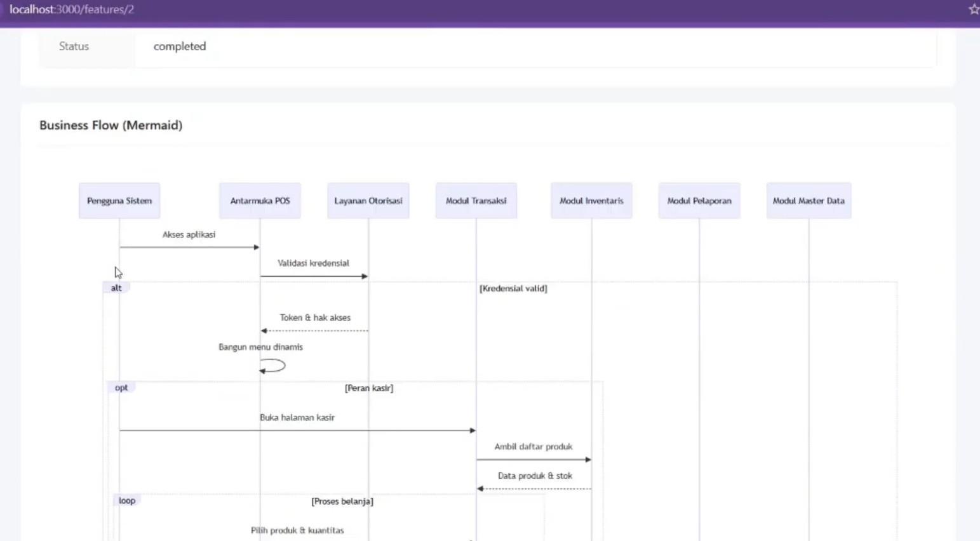Click the self-loop arrow under Bangun menu dinamis
980x541 pixels.
(272, 366)
